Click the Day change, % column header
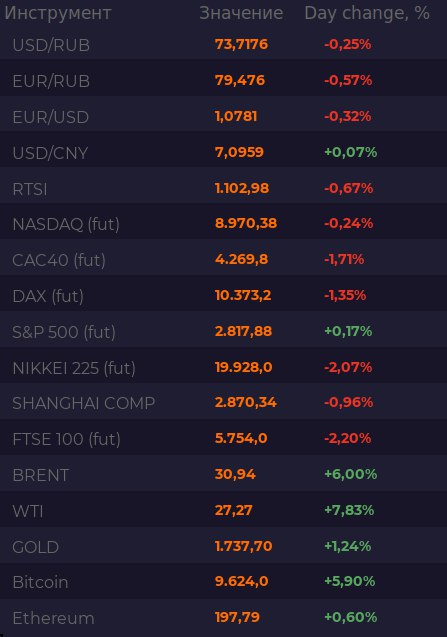447x637 pixels. 367,13
